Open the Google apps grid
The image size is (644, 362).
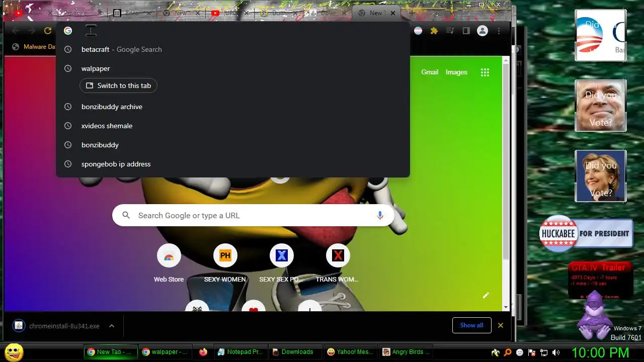click(485, 72)
